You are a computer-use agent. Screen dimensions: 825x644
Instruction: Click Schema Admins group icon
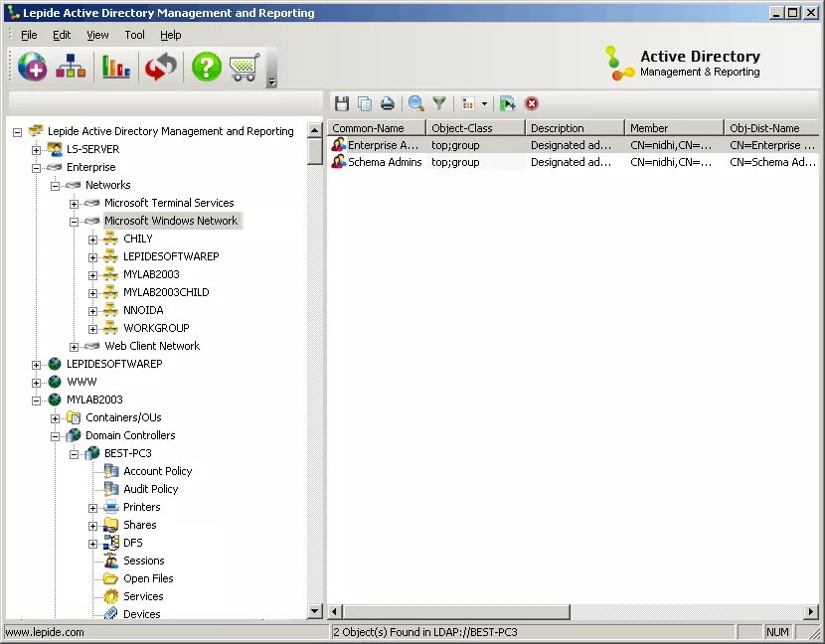[x=338, y=162]
